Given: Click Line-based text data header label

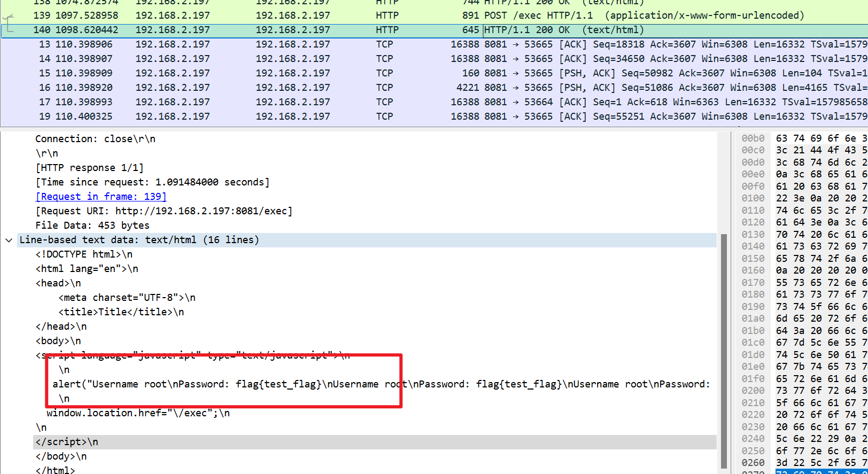Looking at the screenshot, I should pyautogui.click(x=139, y=240).
